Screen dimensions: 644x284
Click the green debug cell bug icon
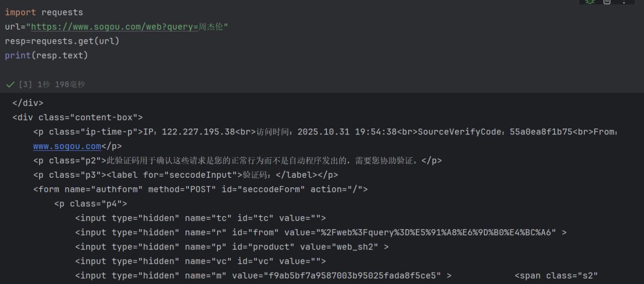click(590, 1)
